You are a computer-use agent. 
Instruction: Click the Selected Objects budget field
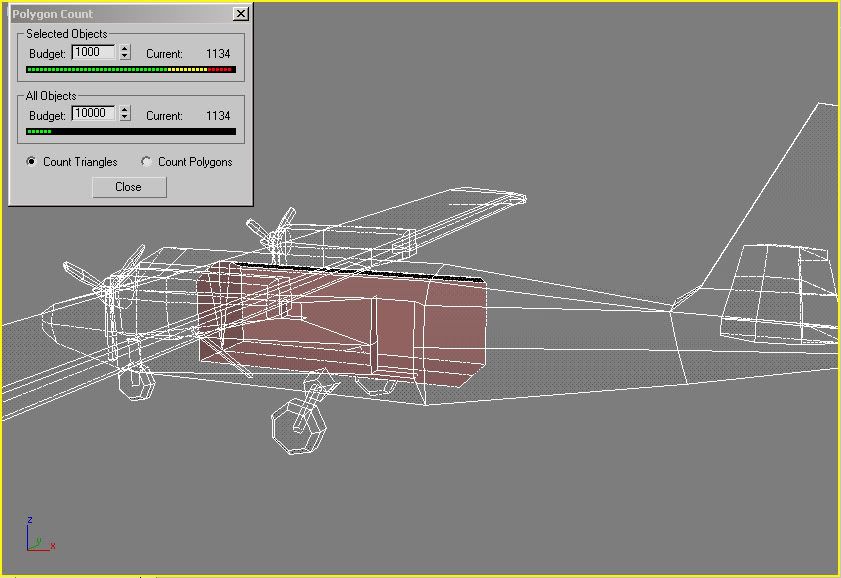tap(93, 52)
